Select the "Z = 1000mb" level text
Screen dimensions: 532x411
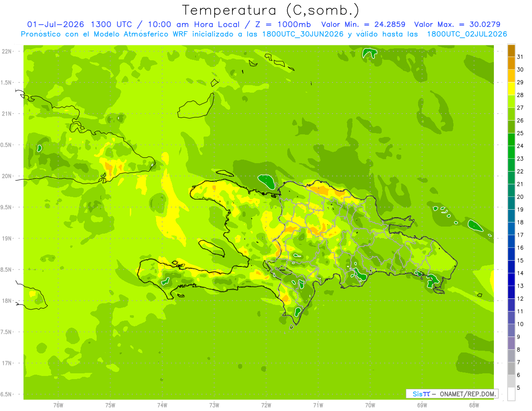tap(282, 24)
